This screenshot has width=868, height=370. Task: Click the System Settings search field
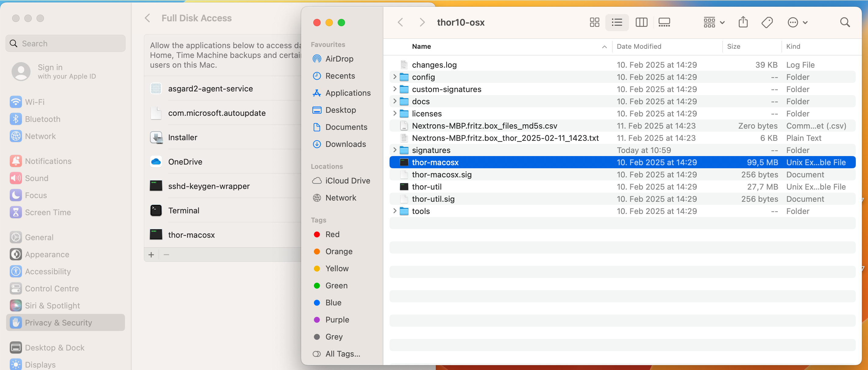[66, 44]
